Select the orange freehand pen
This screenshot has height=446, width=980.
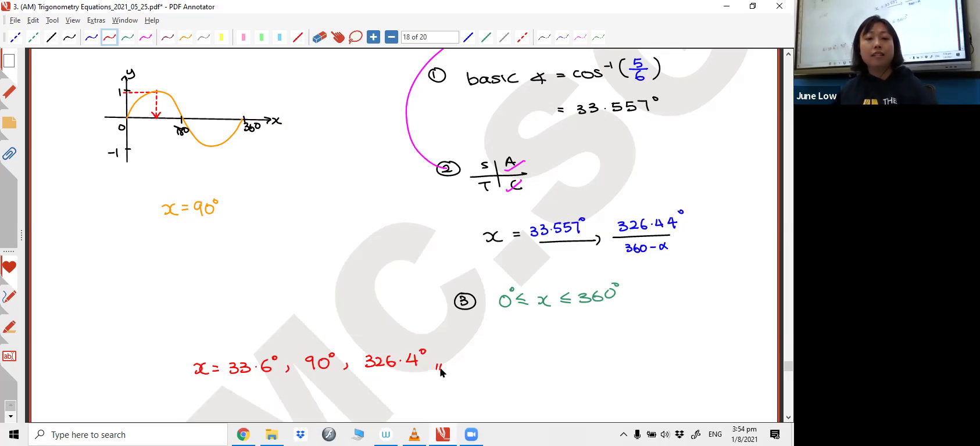185,37
